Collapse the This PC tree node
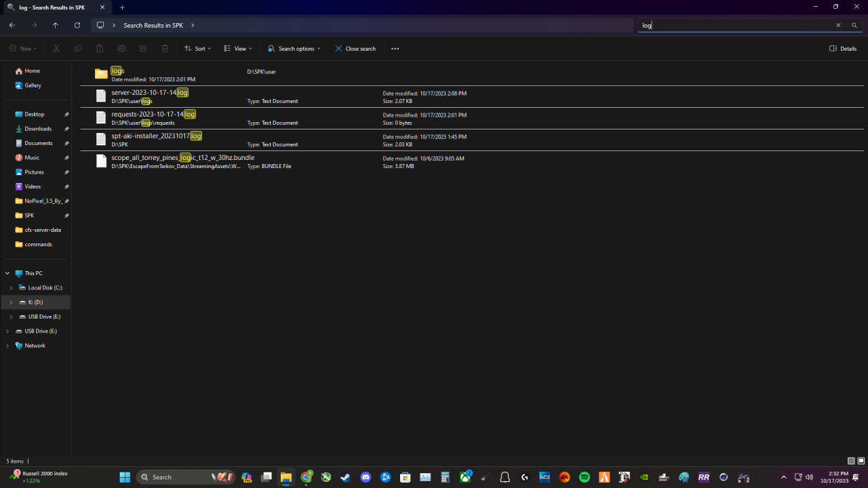Screen dimensions: 868x488 click(7, 273)
